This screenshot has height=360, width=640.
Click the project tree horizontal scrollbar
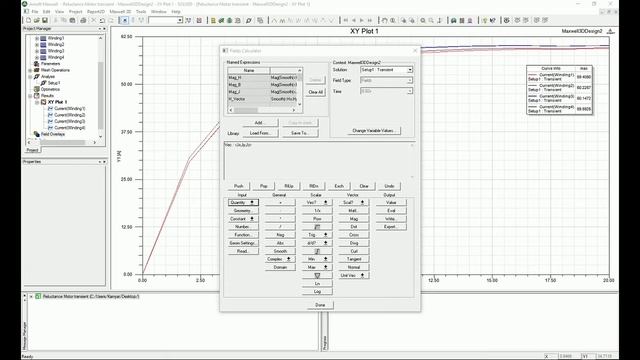tap(61, 142)
